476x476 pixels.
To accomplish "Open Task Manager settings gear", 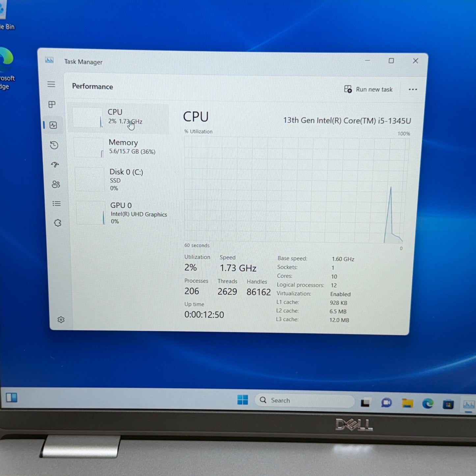I will (61, 320).
